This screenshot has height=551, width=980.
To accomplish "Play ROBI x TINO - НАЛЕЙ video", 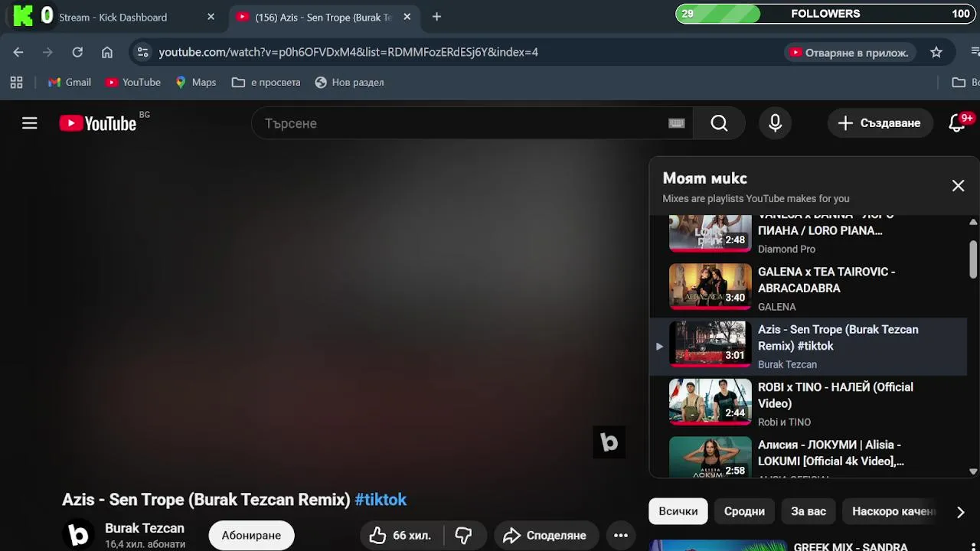I will point(808,404).
